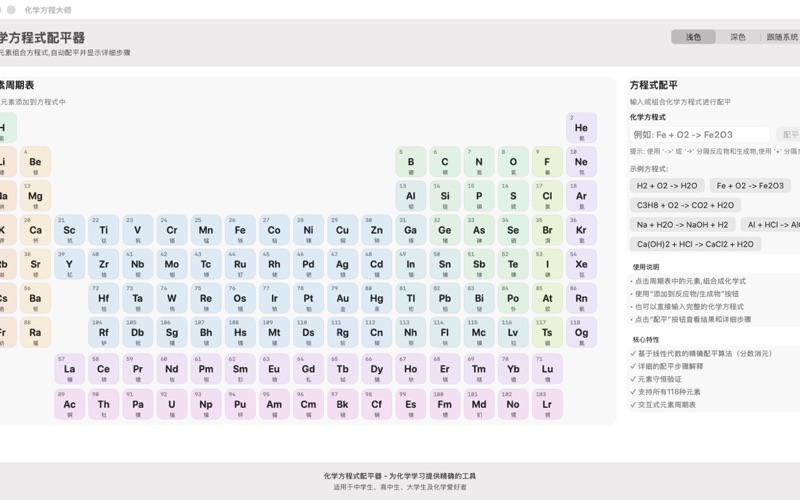The image size is (800, 500).
Task: Click the Oganesson (Og) element tile
Action: 581,333
